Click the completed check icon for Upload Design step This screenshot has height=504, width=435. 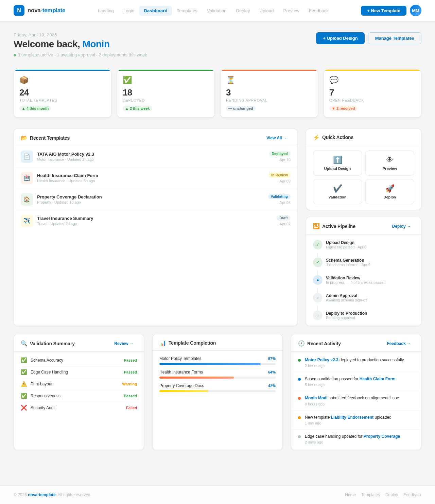[x=318, y=245]
